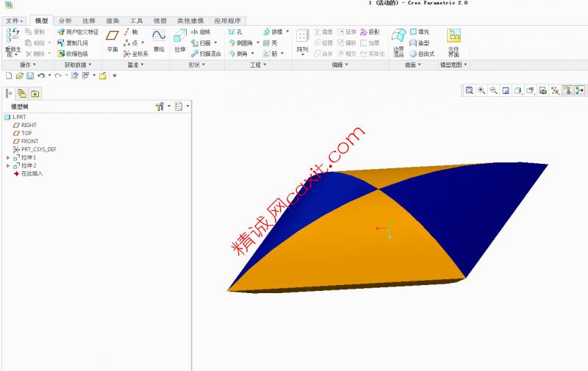Open the favorites navigator tab

(35, 93)
